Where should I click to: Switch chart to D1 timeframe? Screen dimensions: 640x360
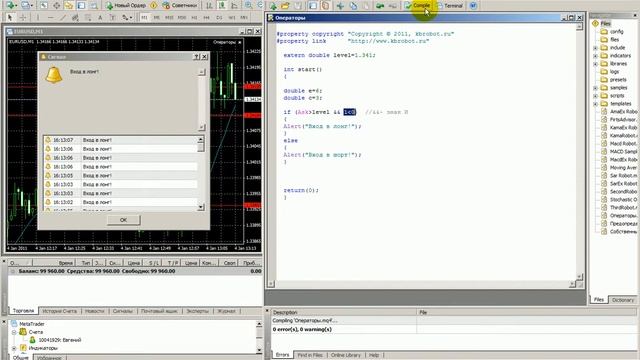pyautogui.click(x=219, y=18)
